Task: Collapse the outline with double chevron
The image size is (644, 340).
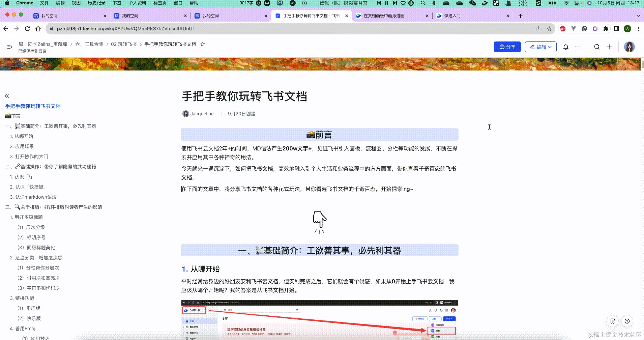Action: tap(7, 96)
